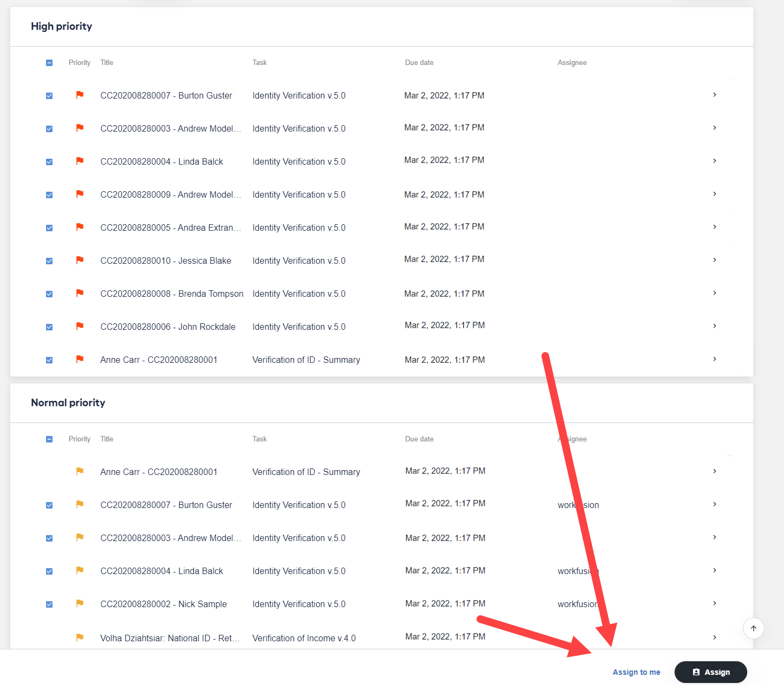Viewport: 784px width, 690px height.
Task: Uncheck the Jessica Blake task checkbox
Action: [49, 261]
